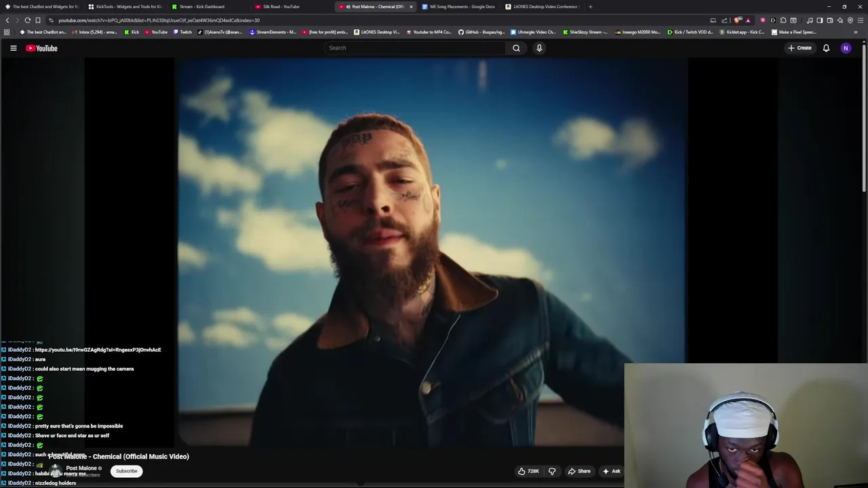Image resolution: width=868 pixels, height=488 pixels.
Task: Open Post Malone channel name link
Action: click(81, 468)
